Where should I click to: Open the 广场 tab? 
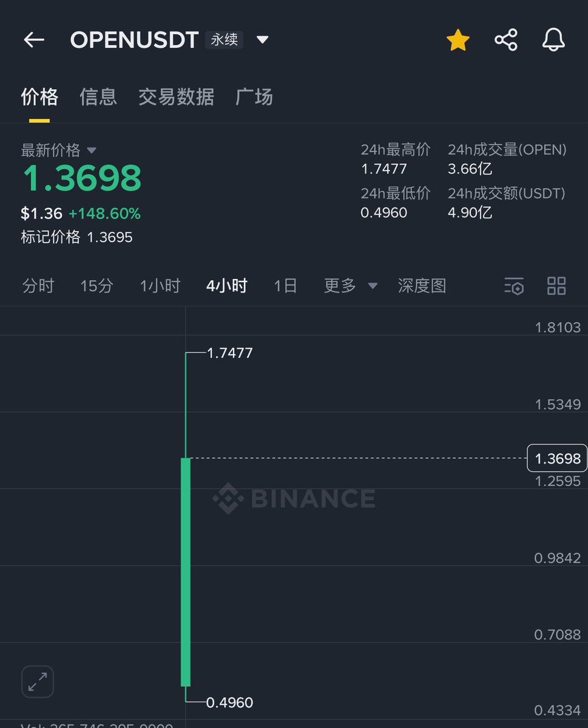(254, 97)
